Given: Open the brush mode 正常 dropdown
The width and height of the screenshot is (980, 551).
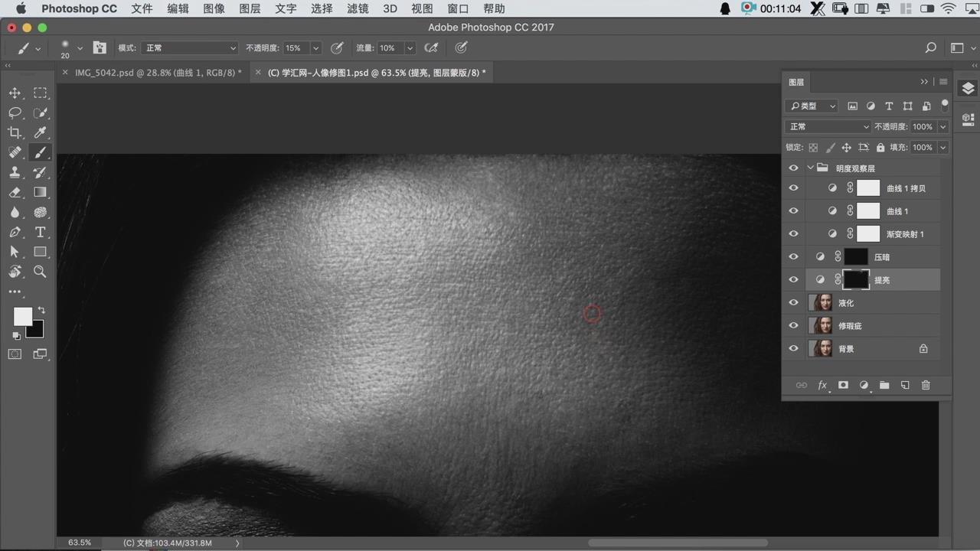Looking at the screenshot, I should pyautogui.click(x=190, y=47).
